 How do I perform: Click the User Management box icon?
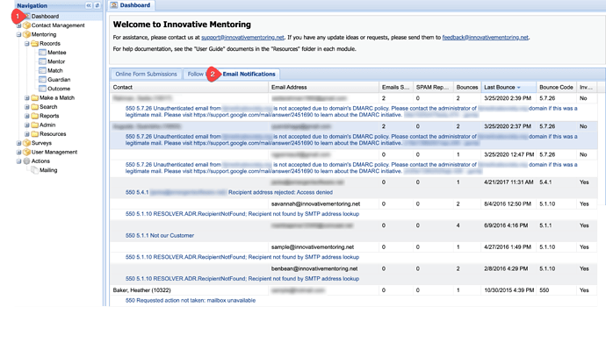click(26, 152)
